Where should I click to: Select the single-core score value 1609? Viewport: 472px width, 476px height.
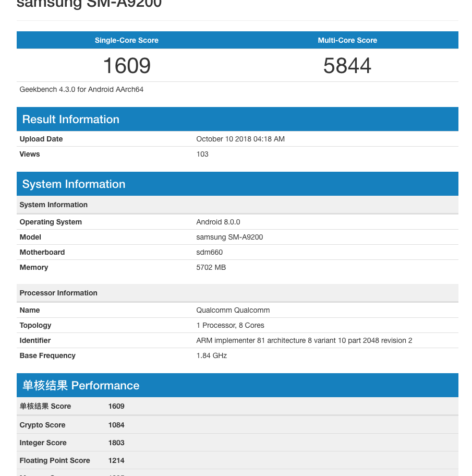click(x=127, y=66)
